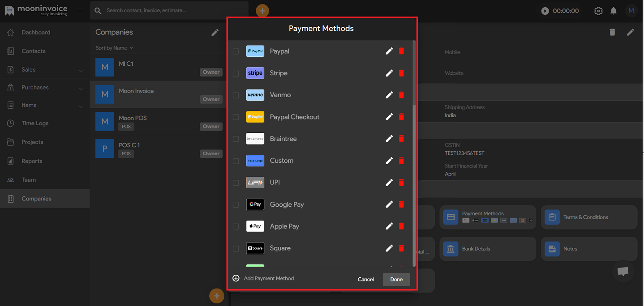
Task: Edit company details using top-right pencil
Action: pyautogui.click(x=631, y=32)
